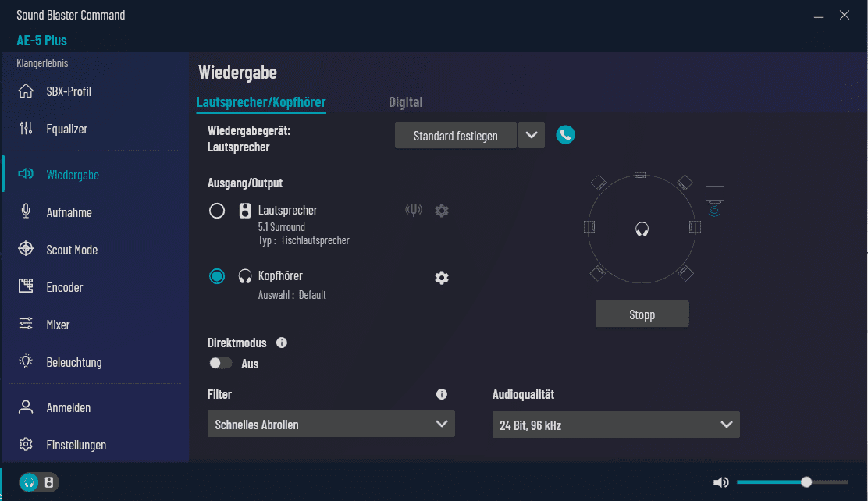Click the Aufnahme microphone icon

(x=26, y=211)
